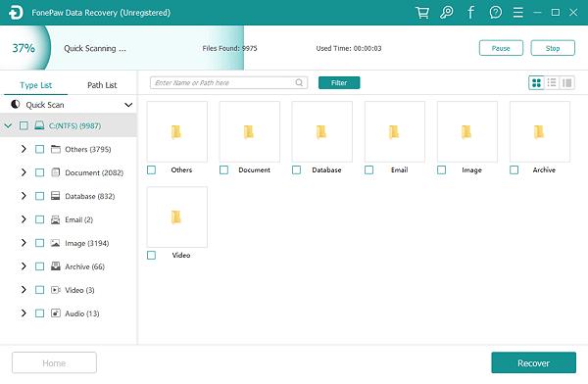Expand the Others tree node
Screen dimensions: 588x384
(x=24, y=149)
